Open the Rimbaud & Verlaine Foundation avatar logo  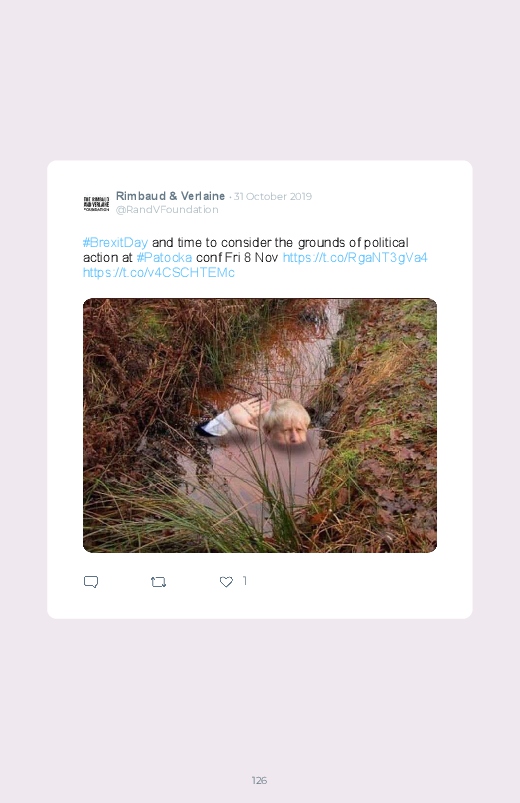coord(96,203)
